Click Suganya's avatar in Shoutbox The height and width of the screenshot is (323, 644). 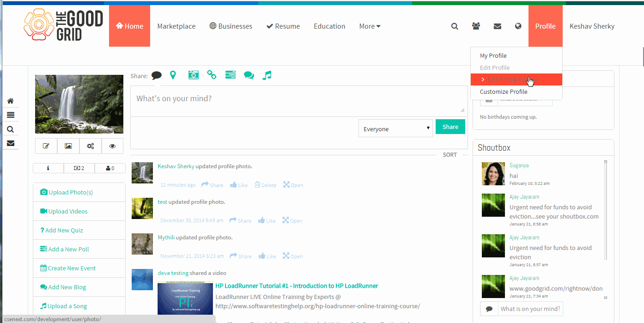[493, 174]
